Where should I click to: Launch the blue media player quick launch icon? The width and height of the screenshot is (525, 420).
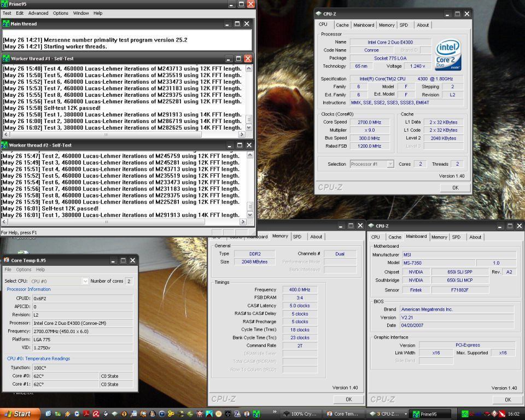click(x=162, y=413)
